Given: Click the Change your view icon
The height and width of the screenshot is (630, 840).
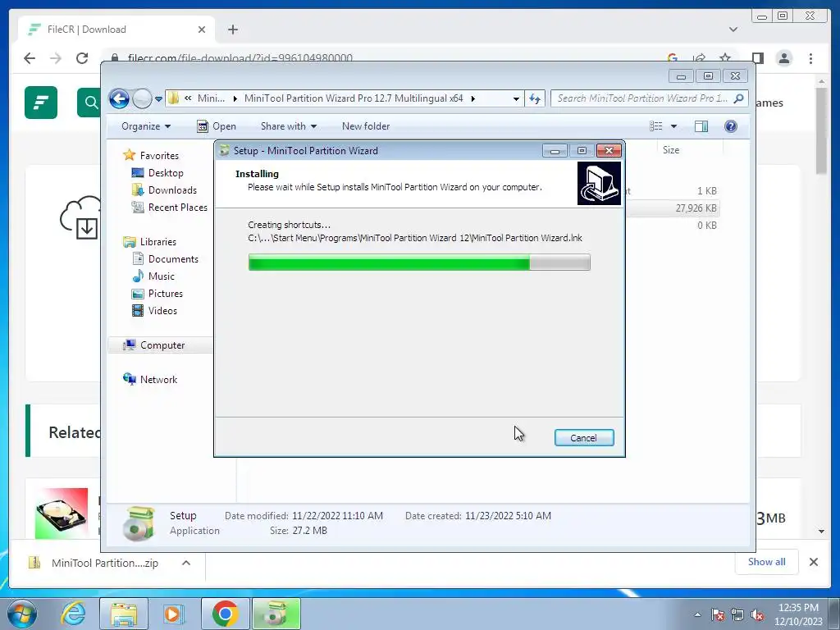Looking at the screenshot, I should coord(656,126).
